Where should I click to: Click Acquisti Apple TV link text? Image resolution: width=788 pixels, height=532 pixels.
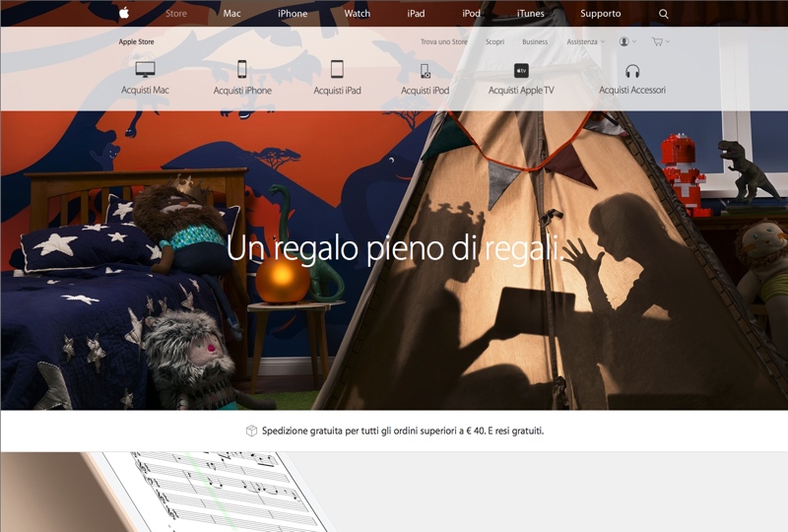click(x=521, y=90)
